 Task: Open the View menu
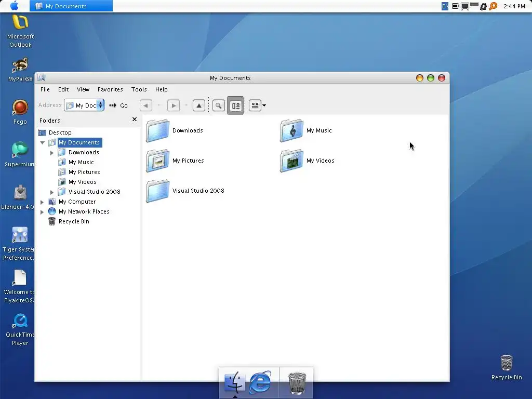tap(83, 89)
